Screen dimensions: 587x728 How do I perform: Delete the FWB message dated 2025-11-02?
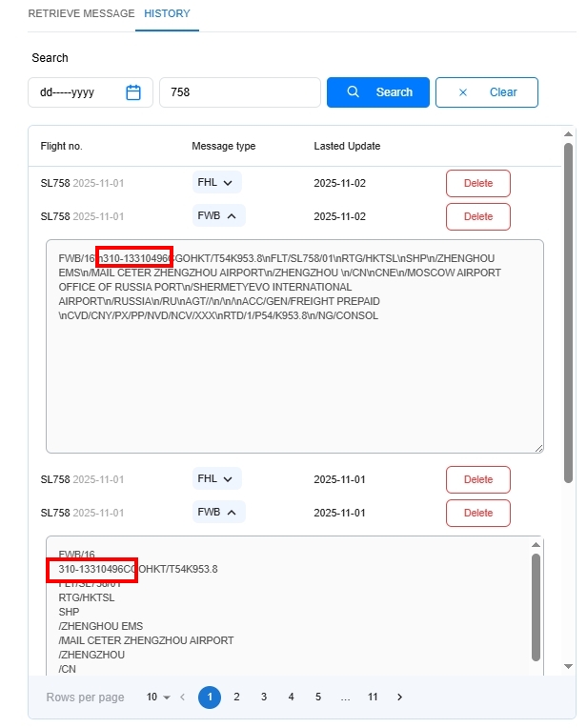point(477,216)
